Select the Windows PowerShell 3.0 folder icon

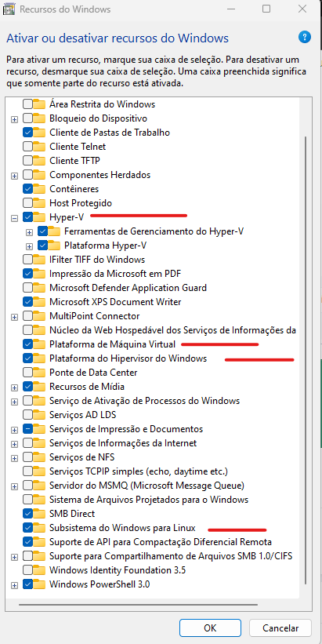pyautogui.click(x=39, y=584)
